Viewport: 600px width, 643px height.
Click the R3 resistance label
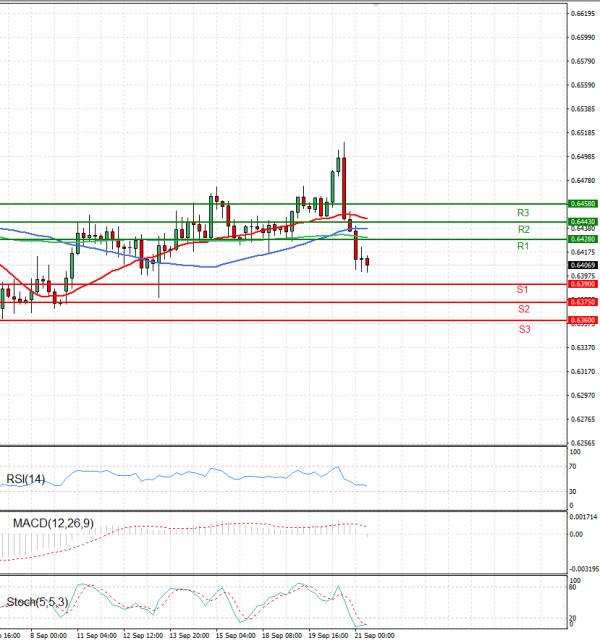[x=523, y=213]
